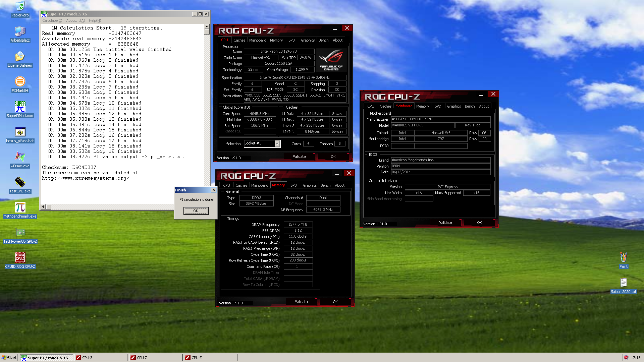This screenshot has width=644, height=362.
Task: Click the Super PI title bar icon
Action: pyautogui.click(x=44, y=14)
